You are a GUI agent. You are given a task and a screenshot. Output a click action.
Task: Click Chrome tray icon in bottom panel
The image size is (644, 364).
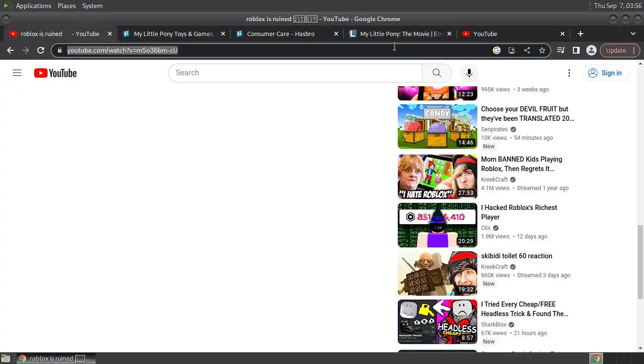tap(596, 359)
